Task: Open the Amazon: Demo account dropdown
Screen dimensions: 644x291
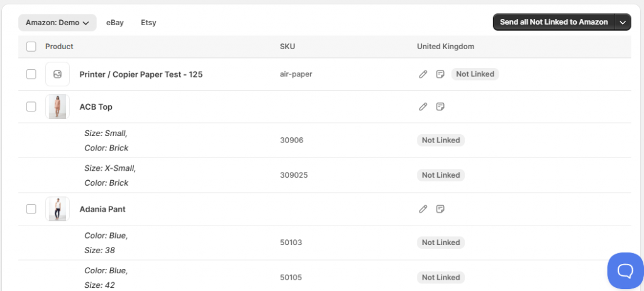Action: click(x=57, y=23)
